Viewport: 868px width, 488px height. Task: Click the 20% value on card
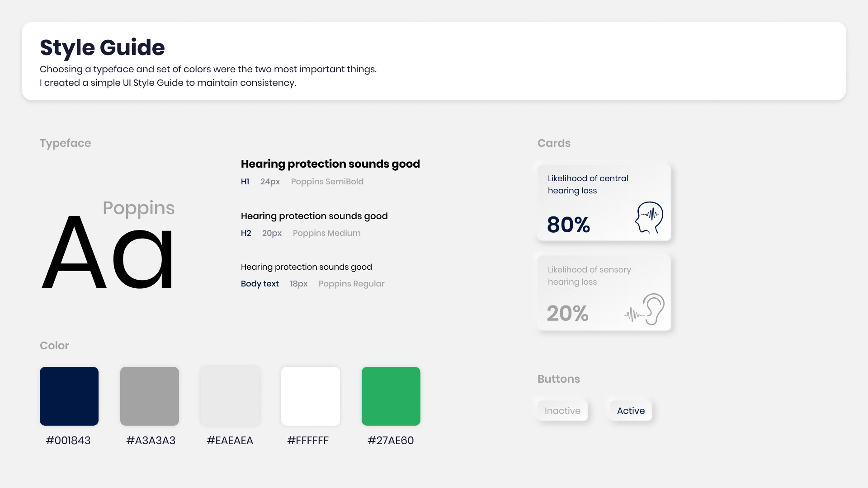[x=567, y=313]
